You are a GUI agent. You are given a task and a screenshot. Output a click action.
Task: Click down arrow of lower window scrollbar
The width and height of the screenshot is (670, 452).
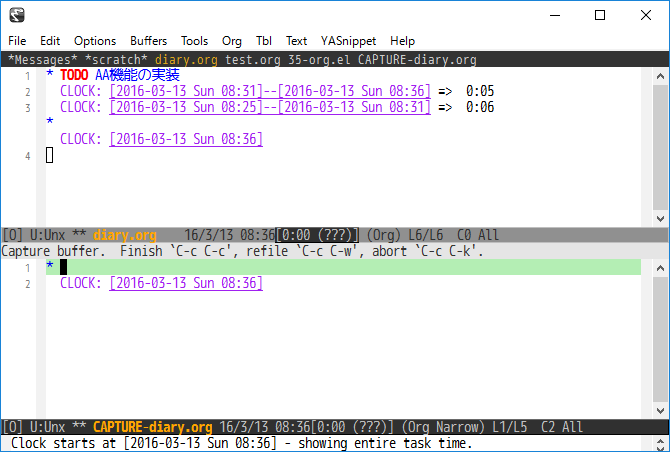[661, 411]
